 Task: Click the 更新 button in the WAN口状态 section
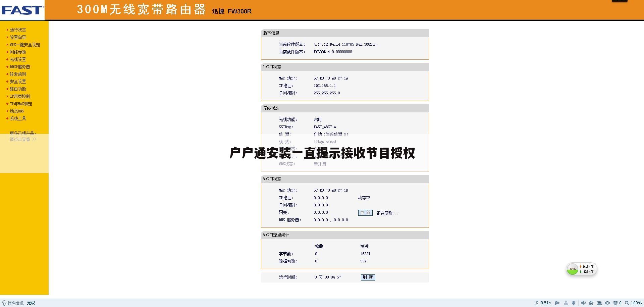(x=365, y=213)
